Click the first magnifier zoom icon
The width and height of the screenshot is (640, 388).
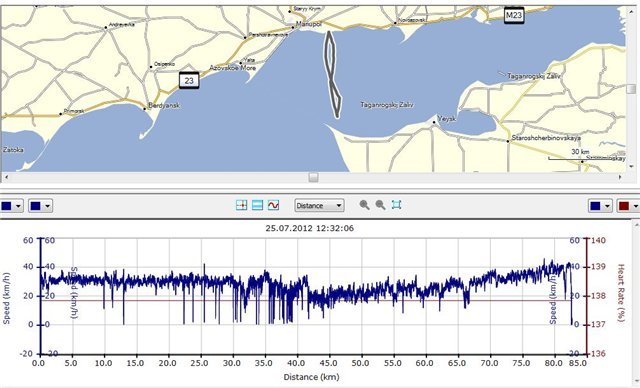pyautogui.click(x=364, y=205)
